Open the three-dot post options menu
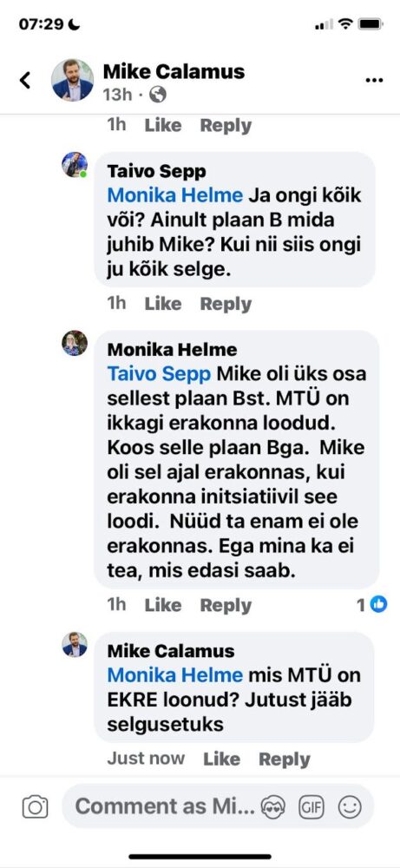This screenshot has width=400, height=868. tap(374, 80)
